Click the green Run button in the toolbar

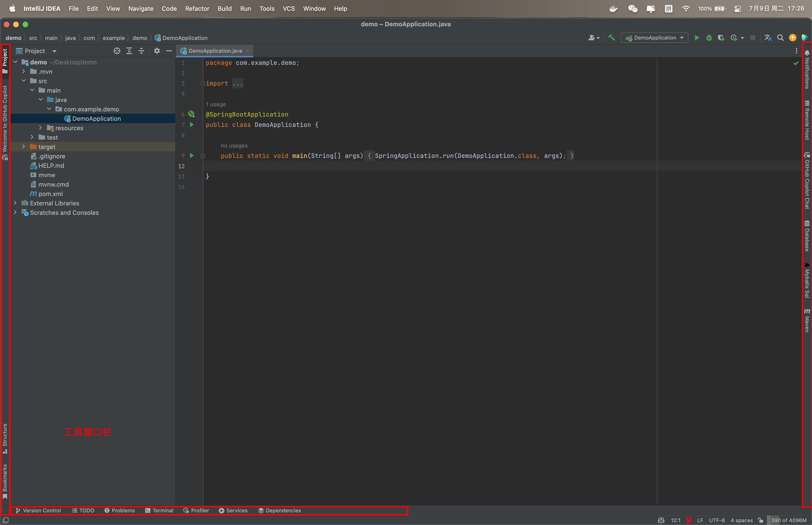click(x=697, y=38)
